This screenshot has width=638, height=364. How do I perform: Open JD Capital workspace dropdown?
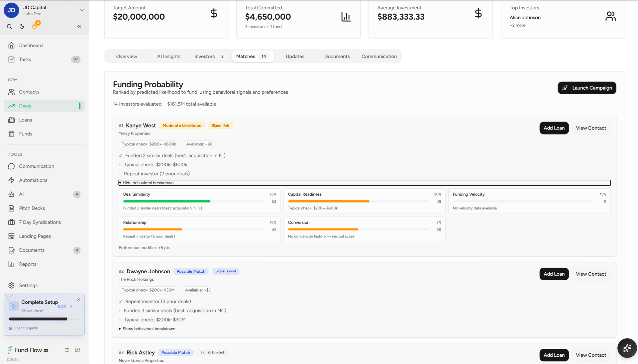82,10
